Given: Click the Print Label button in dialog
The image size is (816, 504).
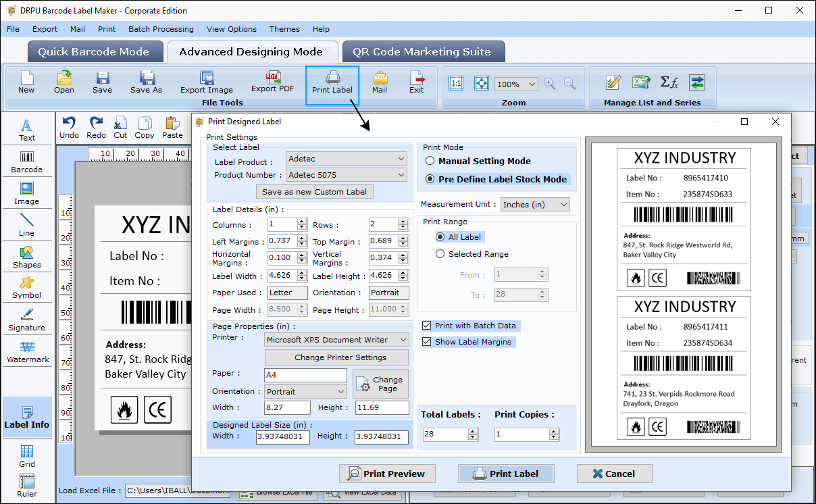Looking at the screenshot, I should (x=506, y=474).
